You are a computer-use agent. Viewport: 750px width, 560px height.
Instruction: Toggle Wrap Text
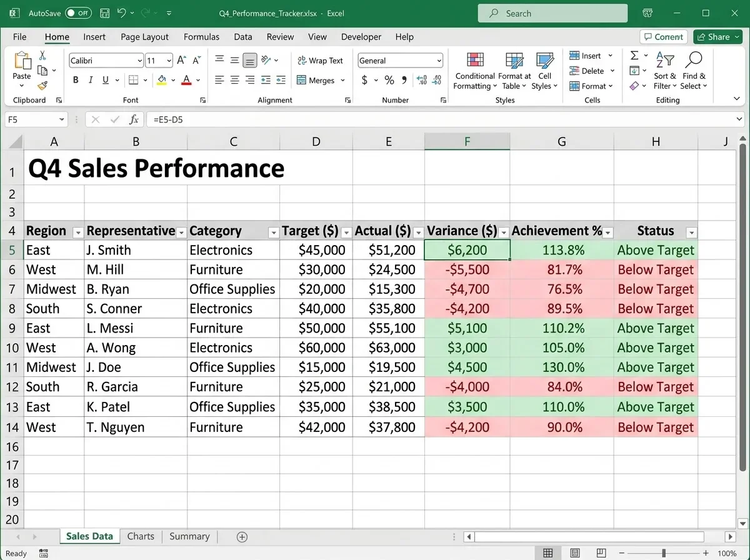point(320,61)
